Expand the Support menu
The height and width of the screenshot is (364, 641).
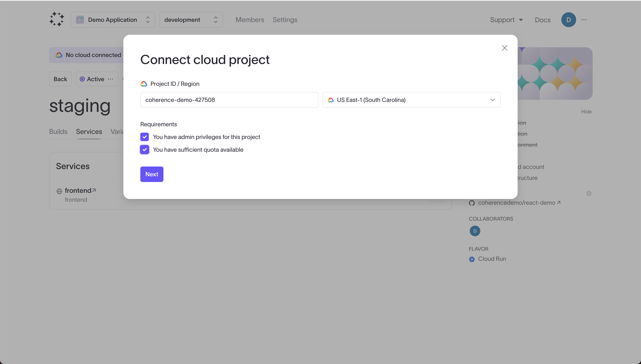(x=506, y=20)
